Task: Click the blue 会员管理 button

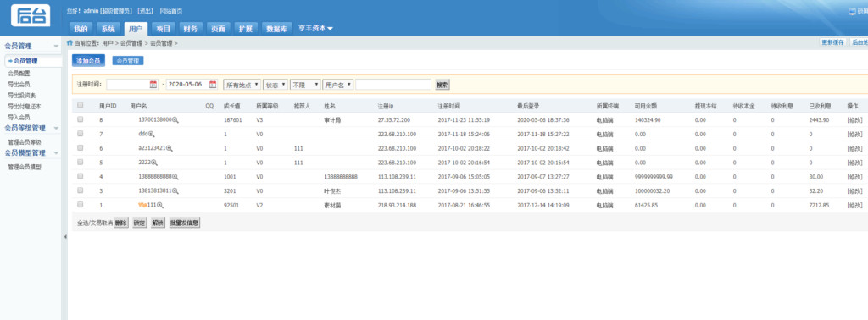Action: pyautogui.click(x=128, y=61)
